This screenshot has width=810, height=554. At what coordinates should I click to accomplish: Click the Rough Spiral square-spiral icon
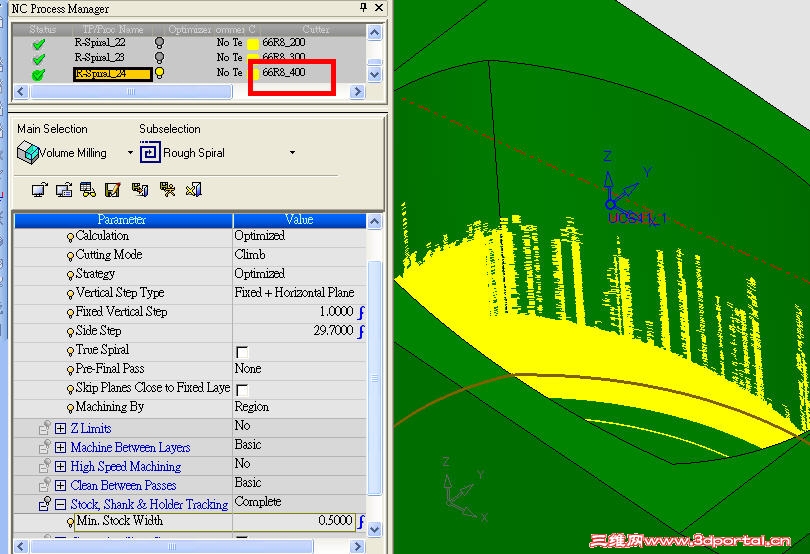tap(150, 152)
